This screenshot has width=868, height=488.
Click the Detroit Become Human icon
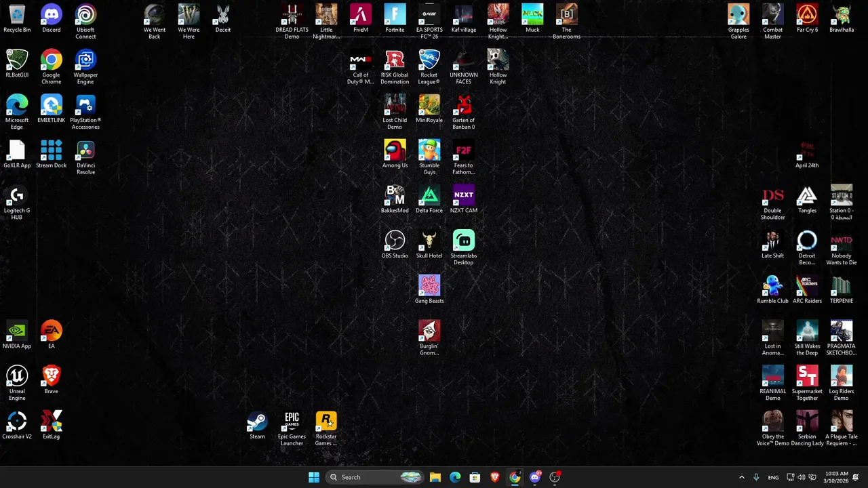(x=807, y=248)
